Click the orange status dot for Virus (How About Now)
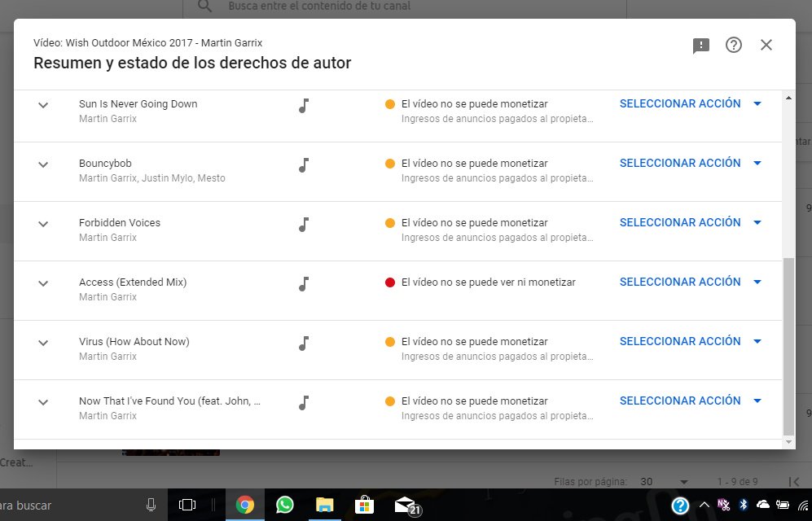 390,342
